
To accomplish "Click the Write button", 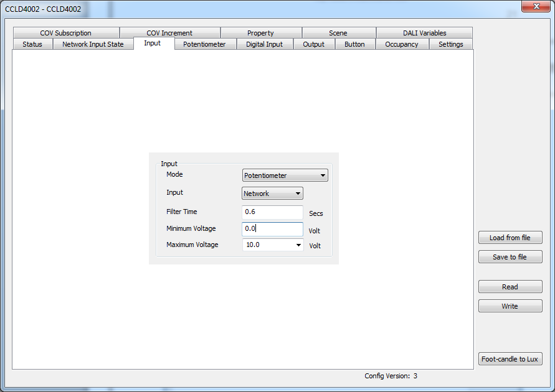I will pyautogui.click(x=510, y=306).
